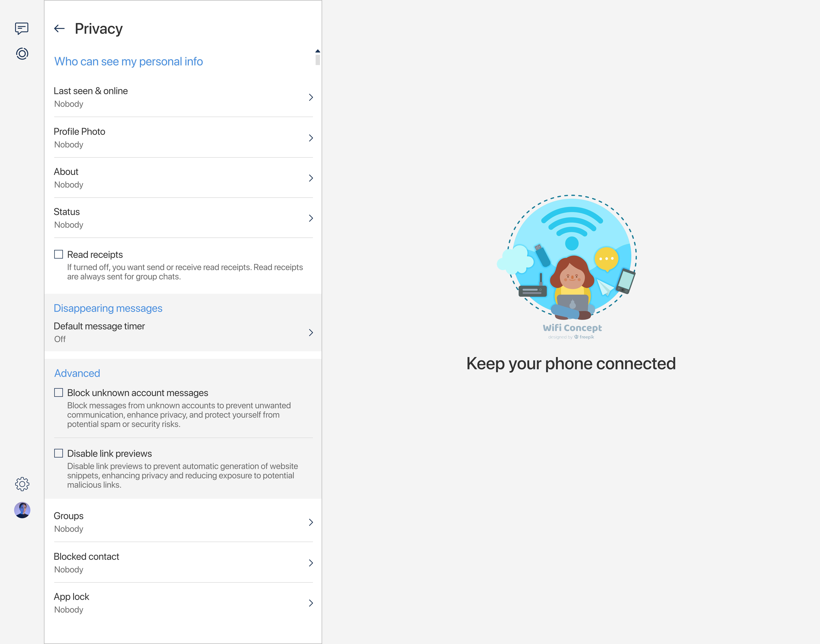820x644 pixels.
Task: Enable Block unknown account messages checkbox
Action: (x=58, y=392)
